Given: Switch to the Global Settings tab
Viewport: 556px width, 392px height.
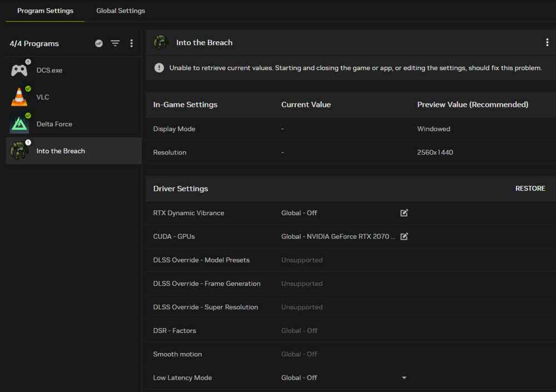Looking at the screenshot, I should click(x=121, y=11).
